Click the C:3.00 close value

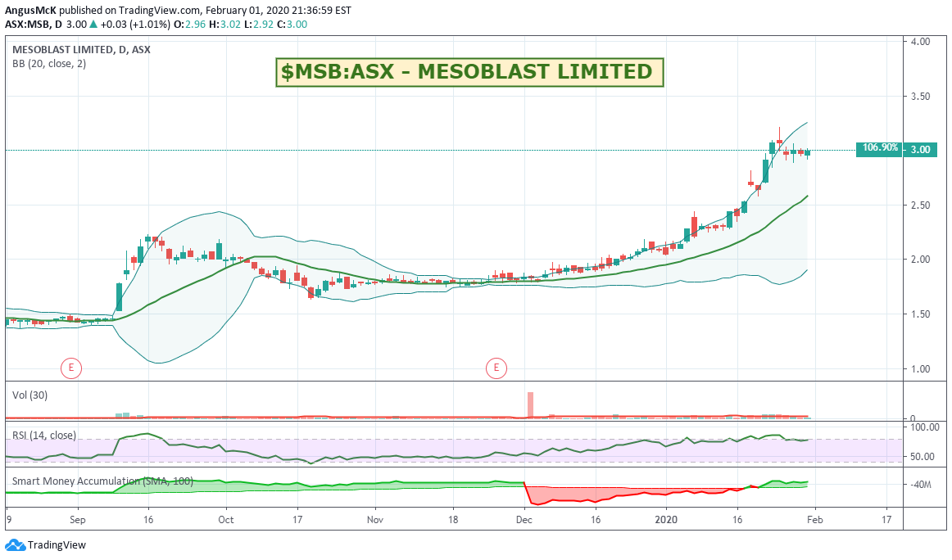pos(292,25)
